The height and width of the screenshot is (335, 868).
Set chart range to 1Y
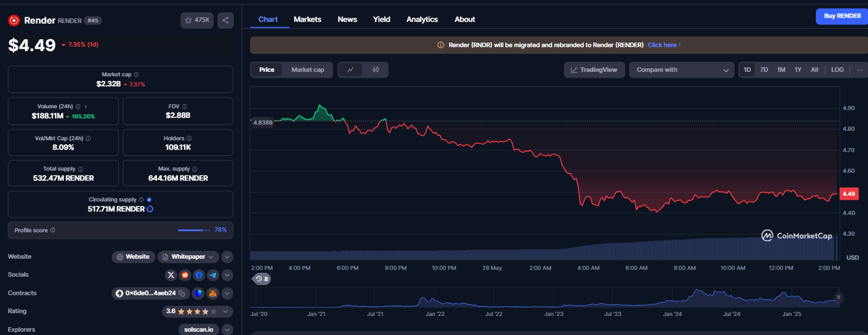point(798,70)
